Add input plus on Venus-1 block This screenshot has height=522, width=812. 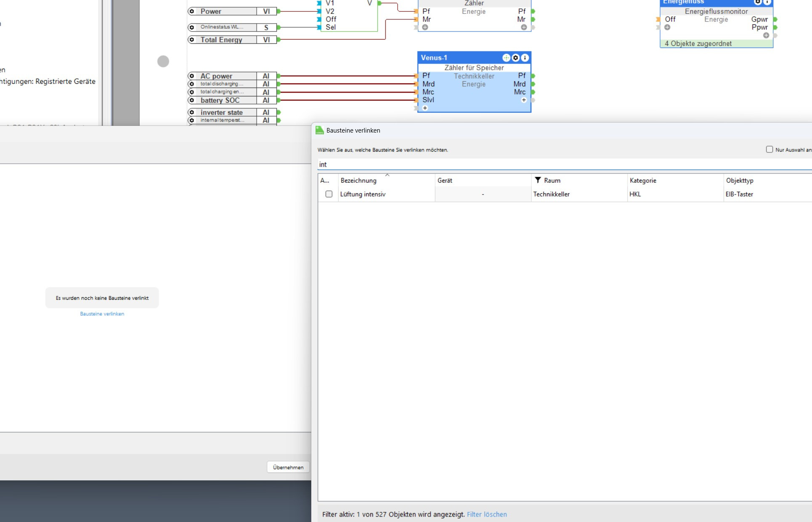425,108
